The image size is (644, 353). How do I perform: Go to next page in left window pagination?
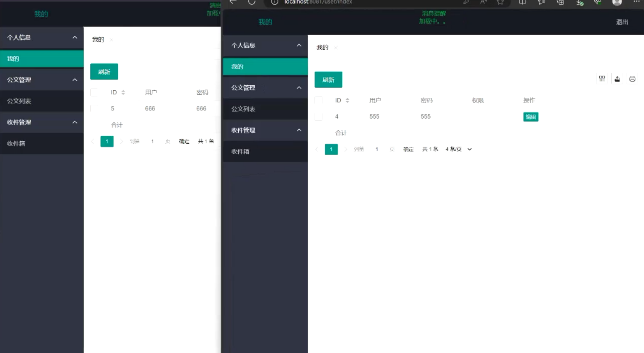(121, 141)
